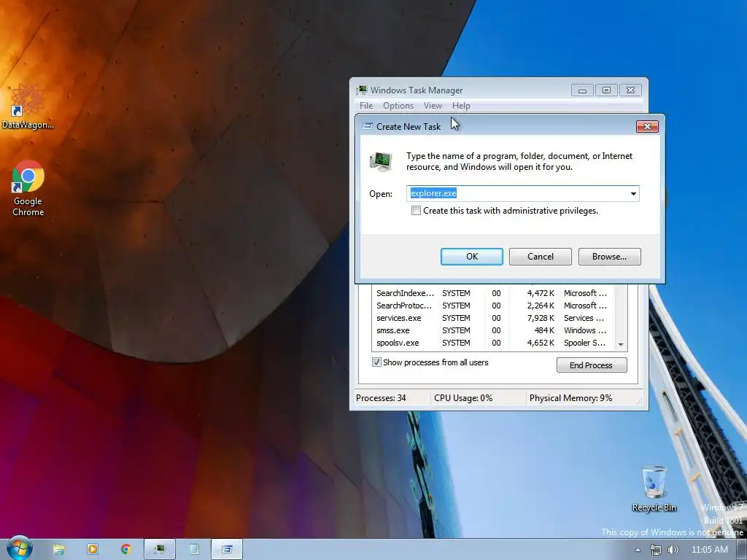Click the Open field containing explorer.exe

coord(522,194)
